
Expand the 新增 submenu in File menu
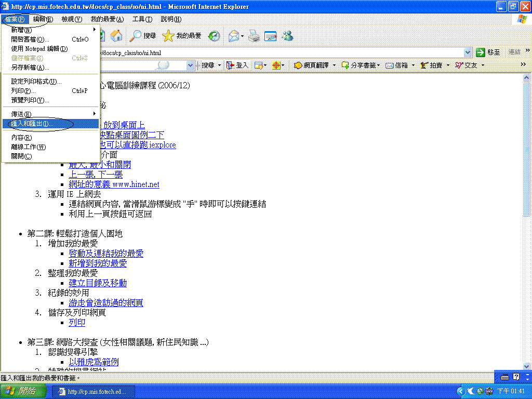94,30
